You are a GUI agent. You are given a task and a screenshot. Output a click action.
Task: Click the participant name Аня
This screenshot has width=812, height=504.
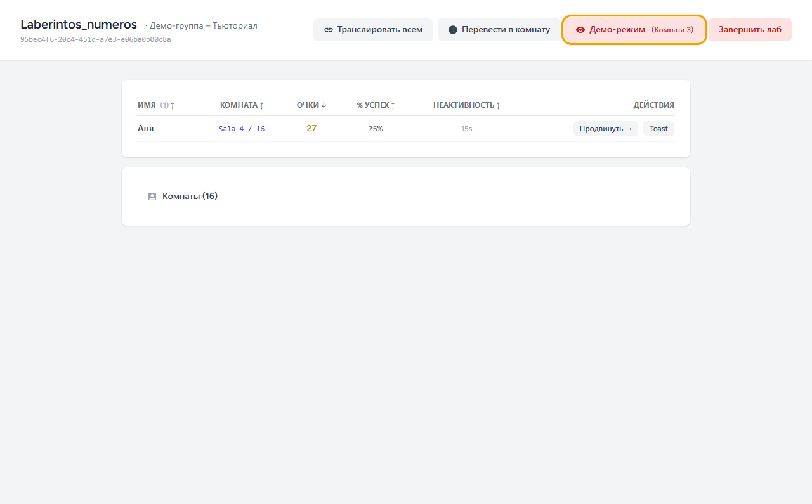click(146, 128)
